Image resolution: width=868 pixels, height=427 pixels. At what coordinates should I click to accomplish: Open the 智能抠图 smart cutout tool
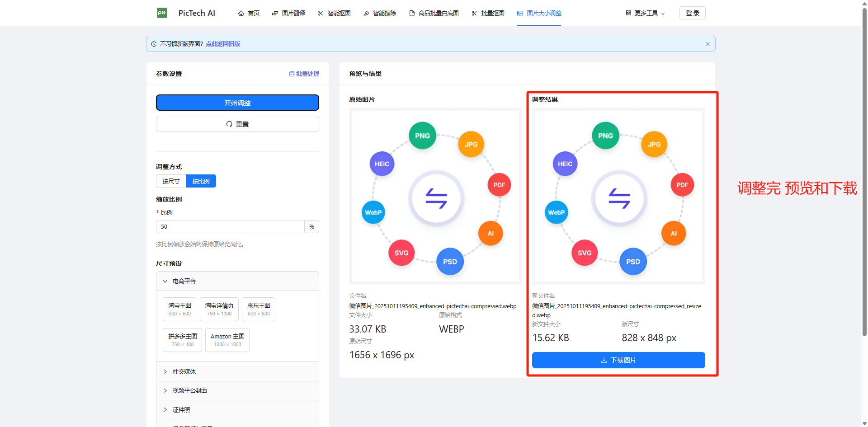pyautogui.click(x=334, y=13)
